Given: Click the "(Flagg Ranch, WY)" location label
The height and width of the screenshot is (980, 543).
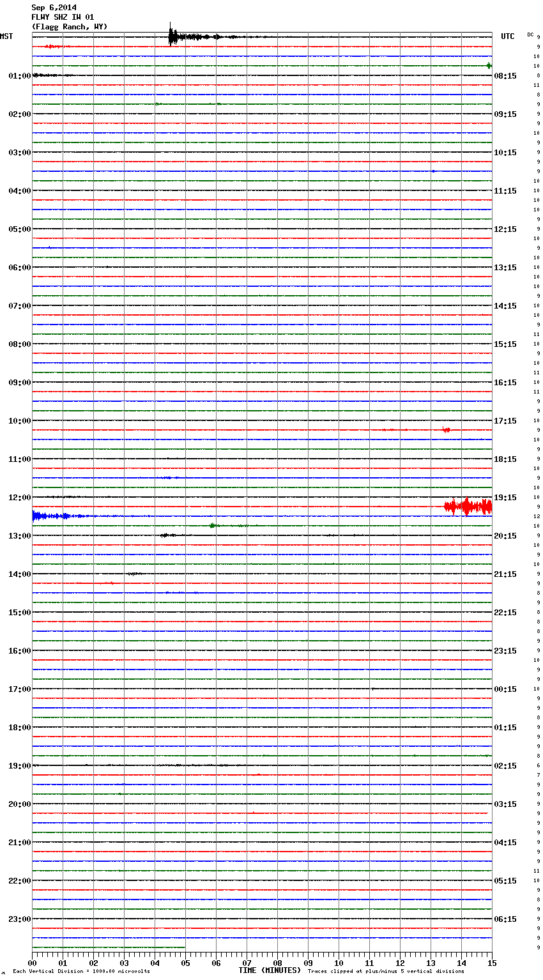Looking at the screenshot, I should point(70,27).
